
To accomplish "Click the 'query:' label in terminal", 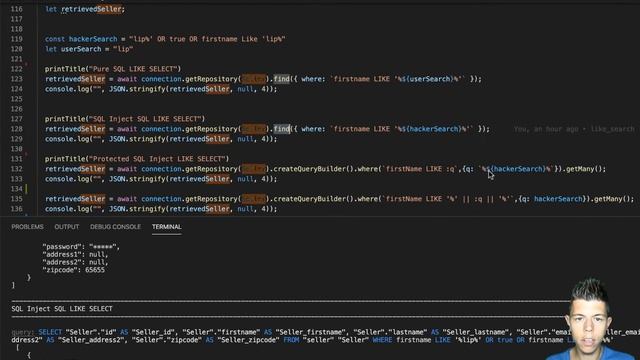I will pos(23,332).
